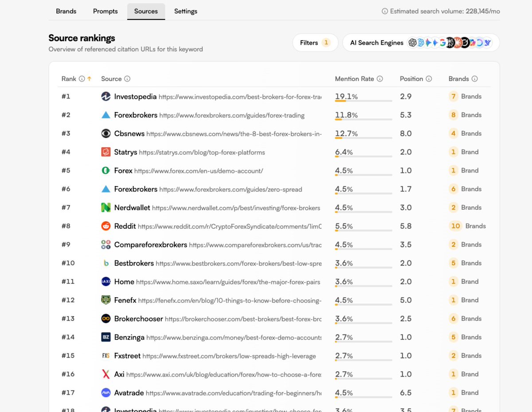
Task: Click the Compareforexbrokers source name
Action: coord(151,245)
